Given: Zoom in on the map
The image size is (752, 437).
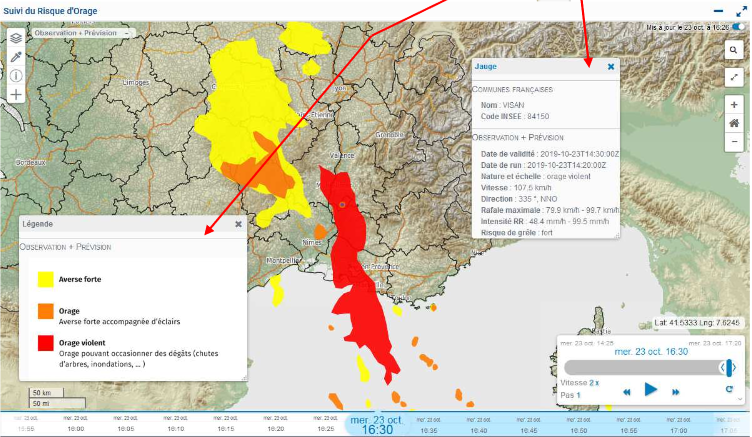Looking at the screenshot, I should (x=734, y=104).
